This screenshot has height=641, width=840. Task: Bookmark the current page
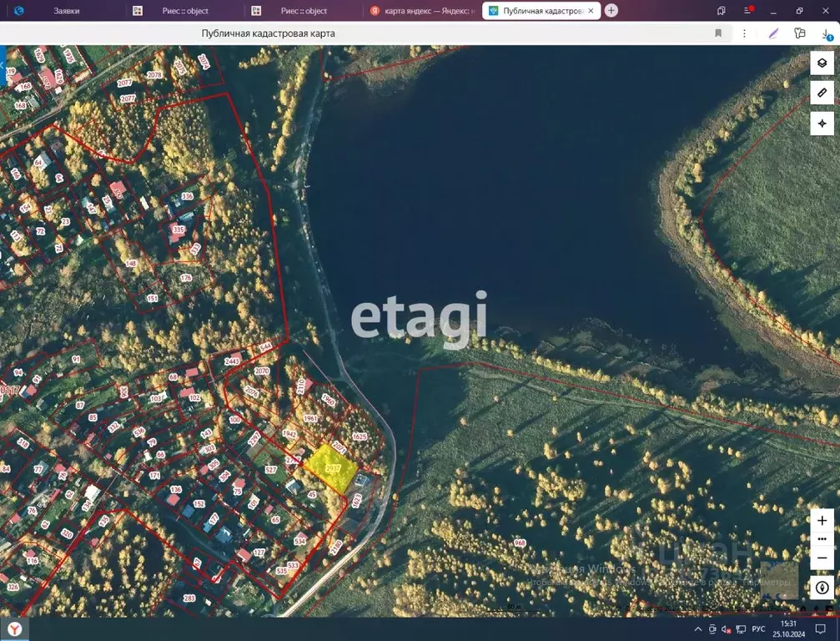718,33
